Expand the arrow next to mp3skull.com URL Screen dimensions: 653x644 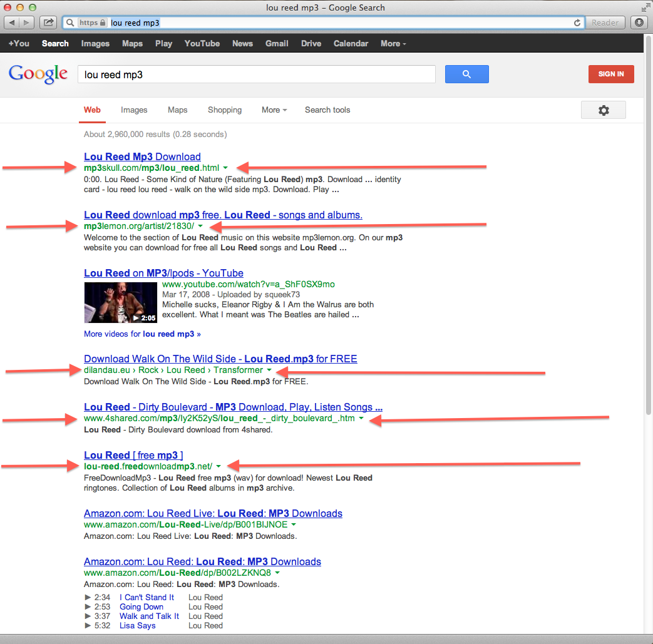click(225, 168)
